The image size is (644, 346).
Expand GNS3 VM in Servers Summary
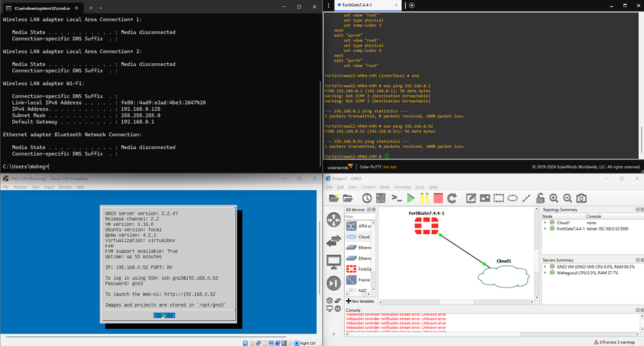[545, 267]
